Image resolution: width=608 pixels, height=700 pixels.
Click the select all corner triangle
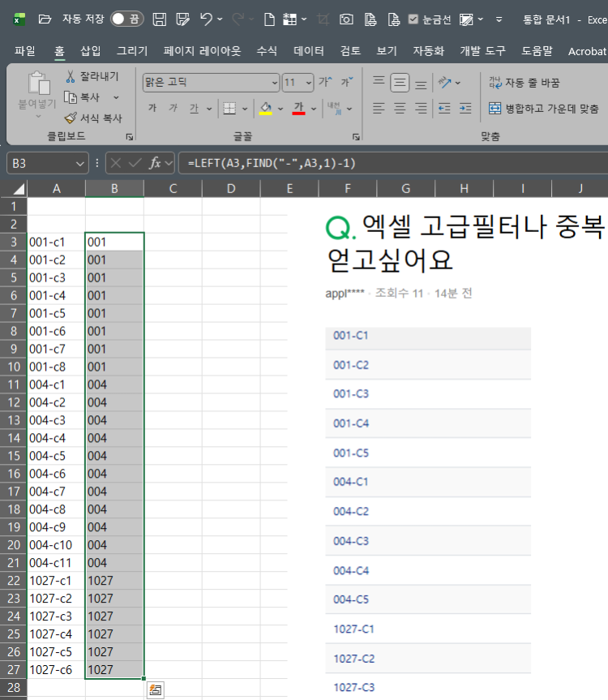17,189
